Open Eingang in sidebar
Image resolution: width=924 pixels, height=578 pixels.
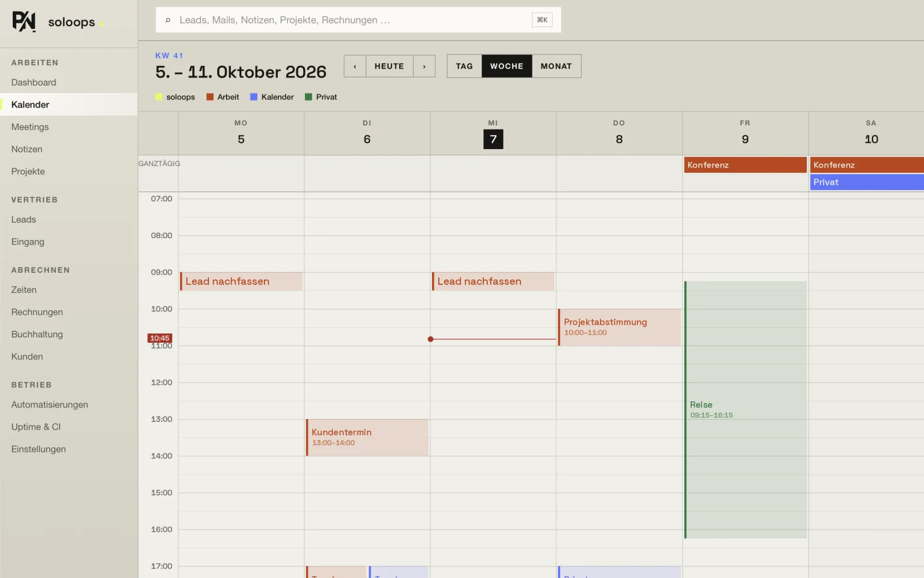tap(69, 242)
